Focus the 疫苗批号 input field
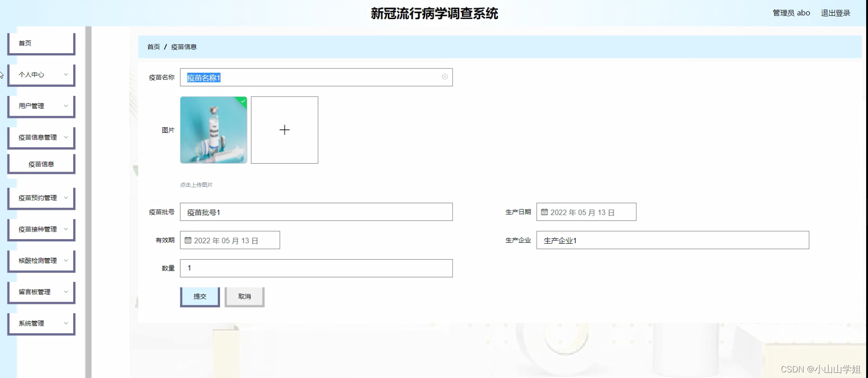Screen dimensions: 868x378 pos(316,212)
